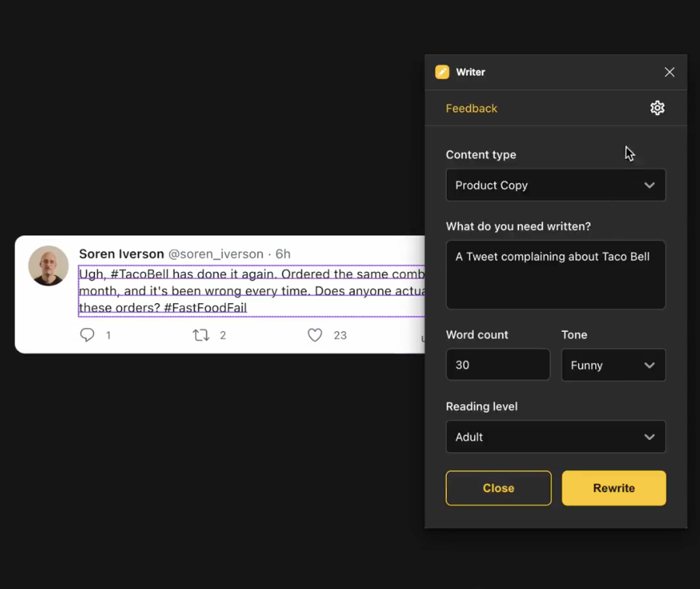Expand the Content type dropdown showing Product Copy
This screenshot has width=700, height=589.
tap(555, 185)
